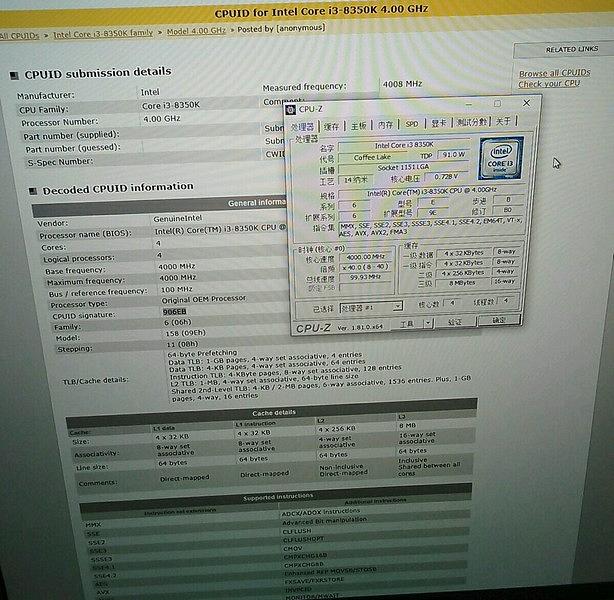Image resolution: width=614 pixels, height=600 pixels.
Task: Open the Model 4.00 GHz breadcrumb link
Action: (196, 31)
